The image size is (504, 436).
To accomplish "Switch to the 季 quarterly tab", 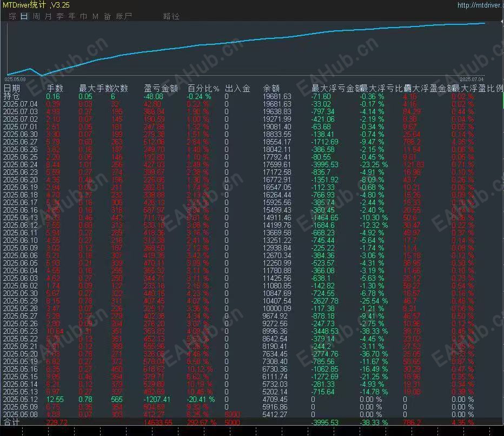I will (x=60, y=16).
